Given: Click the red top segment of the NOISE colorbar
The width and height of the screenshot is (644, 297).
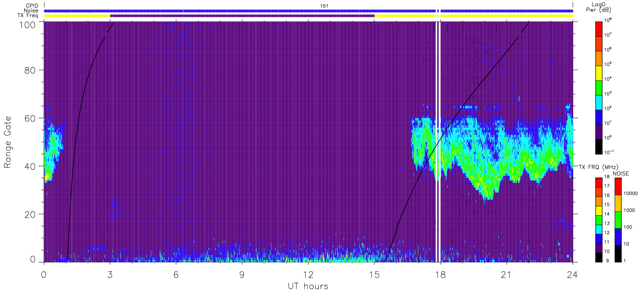Looking at the screenshot, I should tap(618, 186).
